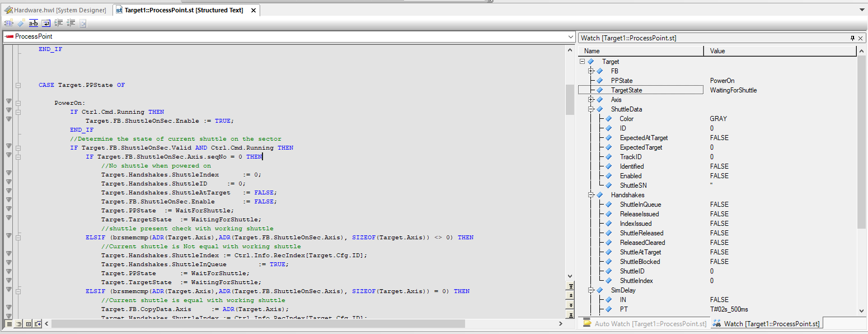Collapse the Handshakes node
The height and width of the screenshot is (334, 868).
point(591,195)
